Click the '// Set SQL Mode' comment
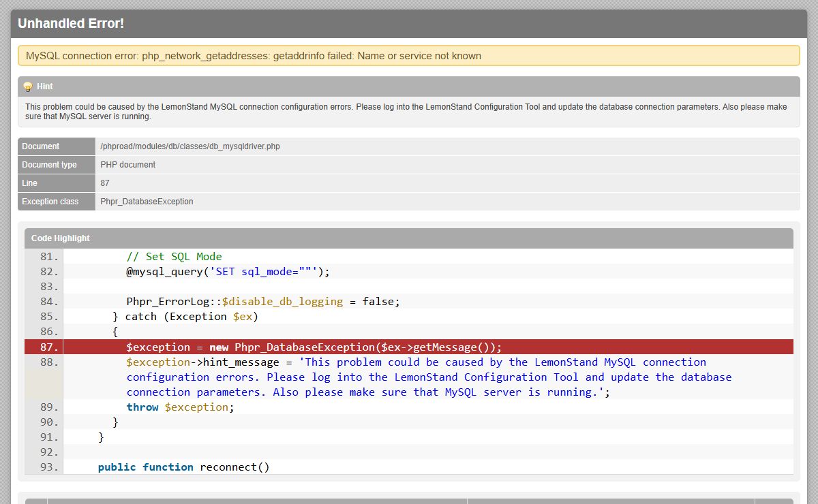Image resolution: width=818 pixels, height=504 pixels. 175,257
